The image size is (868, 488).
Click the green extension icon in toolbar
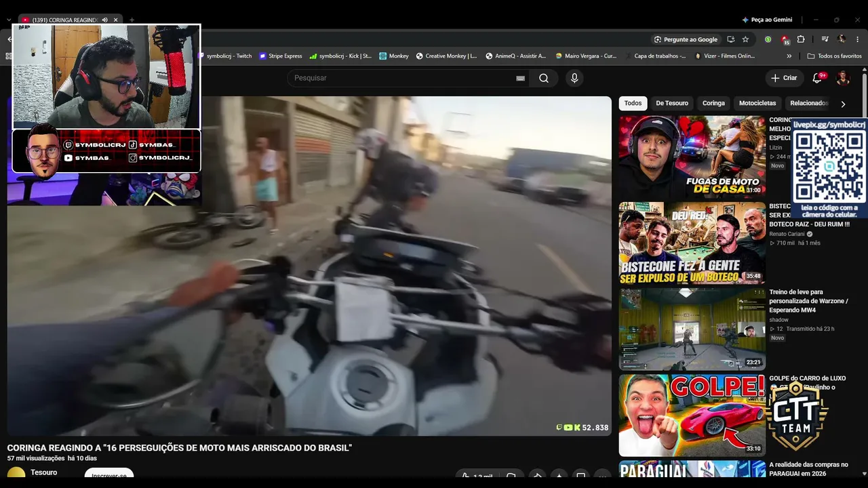pyautogui.click(x=768, y=39)
